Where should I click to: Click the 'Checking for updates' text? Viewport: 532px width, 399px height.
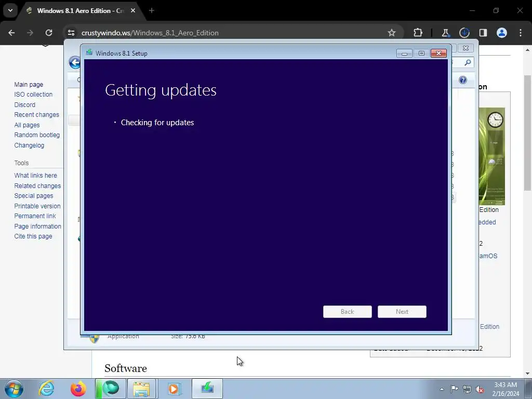click(157, 123)
